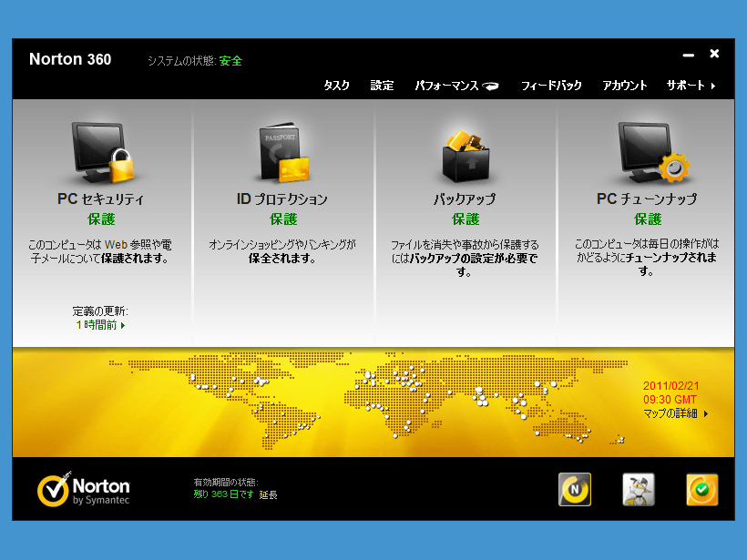
Task: Open the サポート menu
Action: [686, 86]
